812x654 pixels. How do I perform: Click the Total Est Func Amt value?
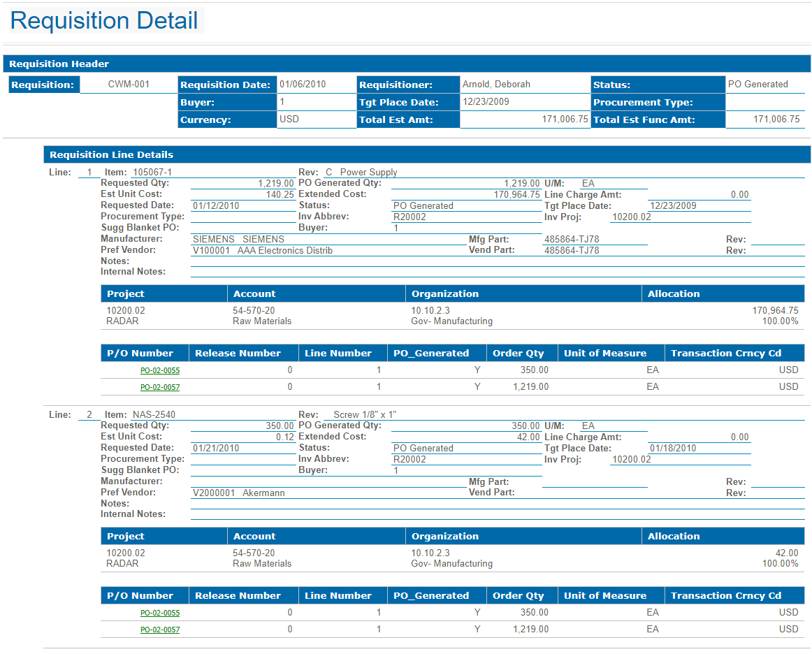click(x=776, y=119)
